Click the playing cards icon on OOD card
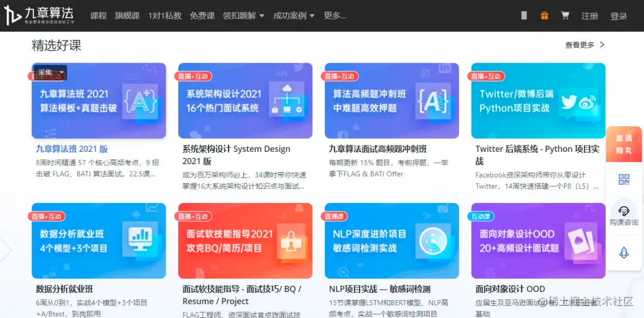644x318 pixels. coord(580,242)
